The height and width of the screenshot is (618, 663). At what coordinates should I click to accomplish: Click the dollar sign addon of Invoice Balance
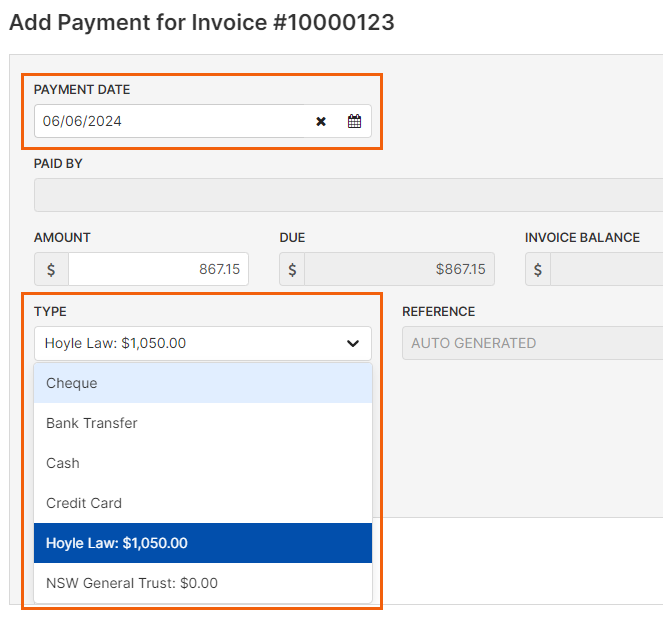pyautogui.click(x=538, y=269)
